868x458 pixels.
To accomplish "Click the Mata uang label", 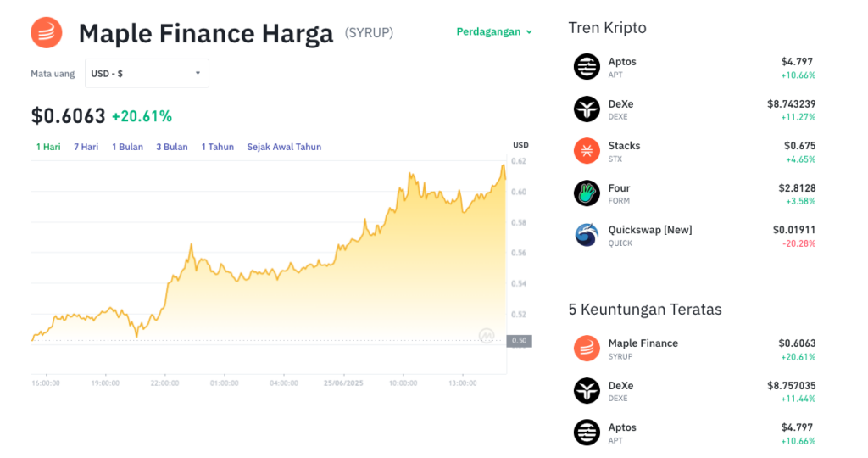I will click(x=53, y=74).
